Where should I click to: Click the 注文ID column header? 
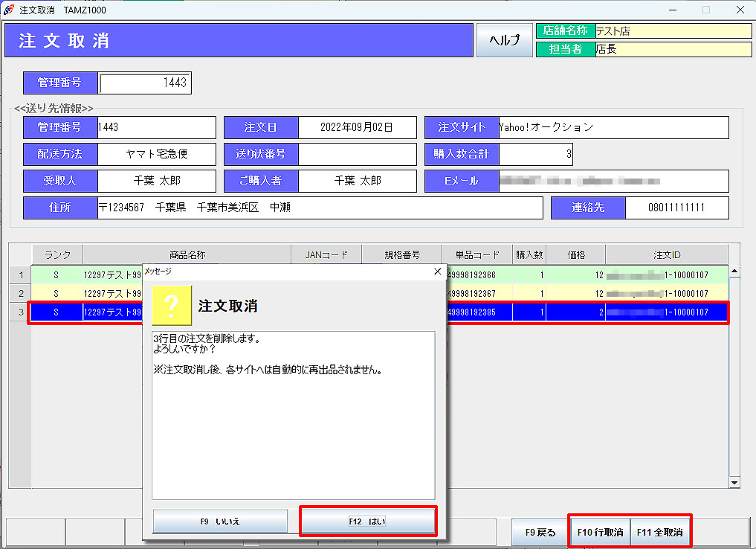click(666, 254)
